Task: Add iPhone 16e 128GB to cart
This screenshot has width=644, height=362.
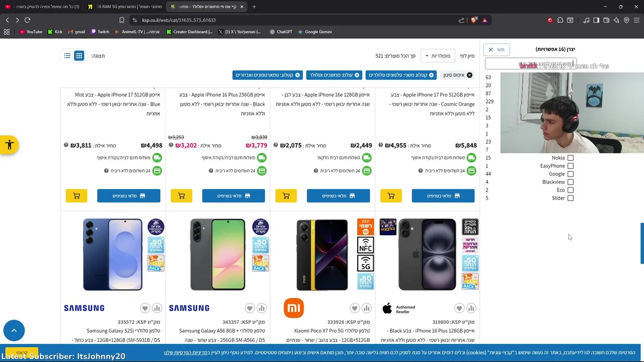Action: 286,196
